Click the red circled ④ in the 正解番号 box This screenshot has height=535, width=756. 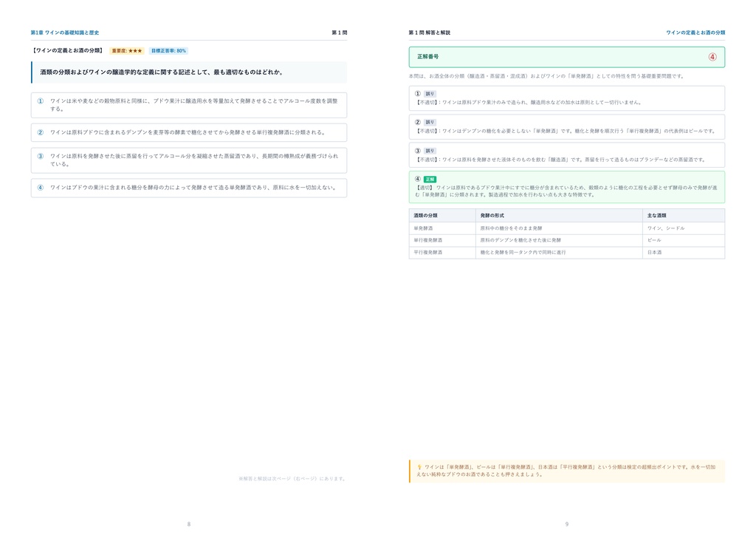[712, 57]
